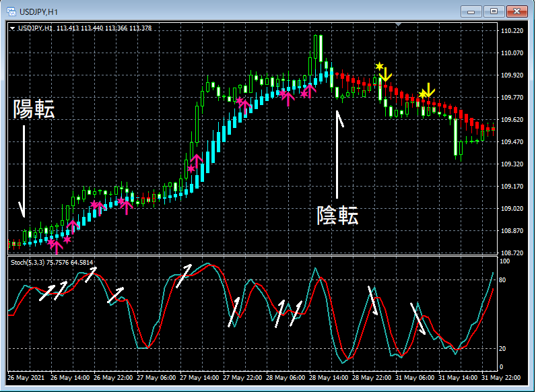Click the 28 May 22:00 time label
This screenshot has height=392, width=536.
[x=372, y=378]
